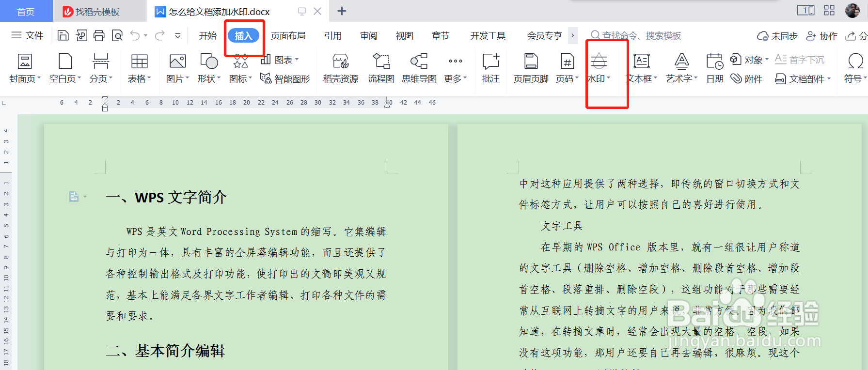Open Document Parts (文档部件)

pos(803,78)
